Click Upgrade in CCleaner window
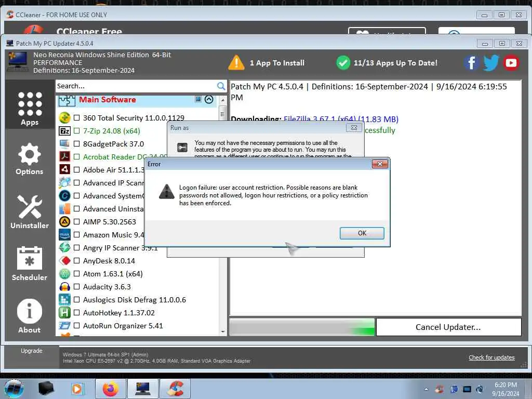Viewport: 532px width, 399px height. click(32, 351)
